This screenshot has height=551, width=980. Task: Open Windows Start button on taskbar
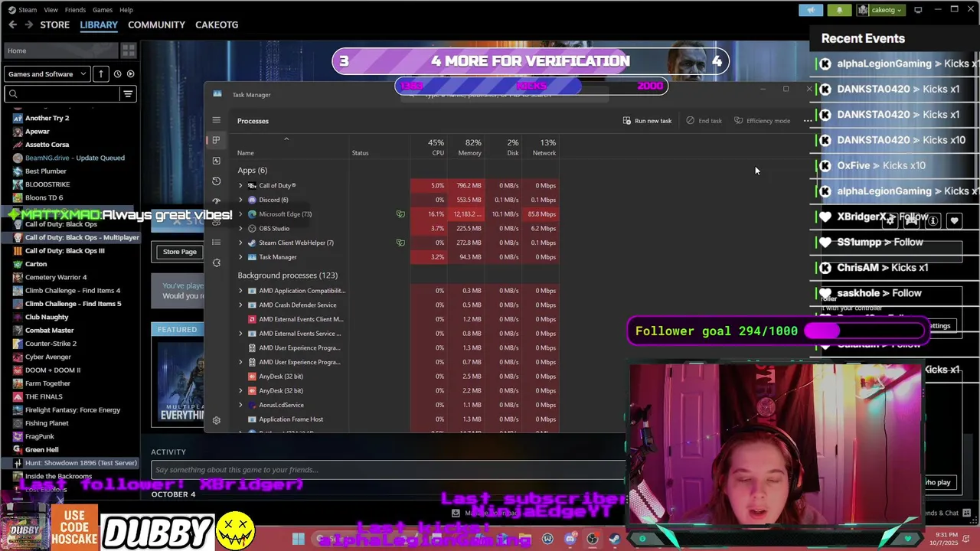[298, 539]
